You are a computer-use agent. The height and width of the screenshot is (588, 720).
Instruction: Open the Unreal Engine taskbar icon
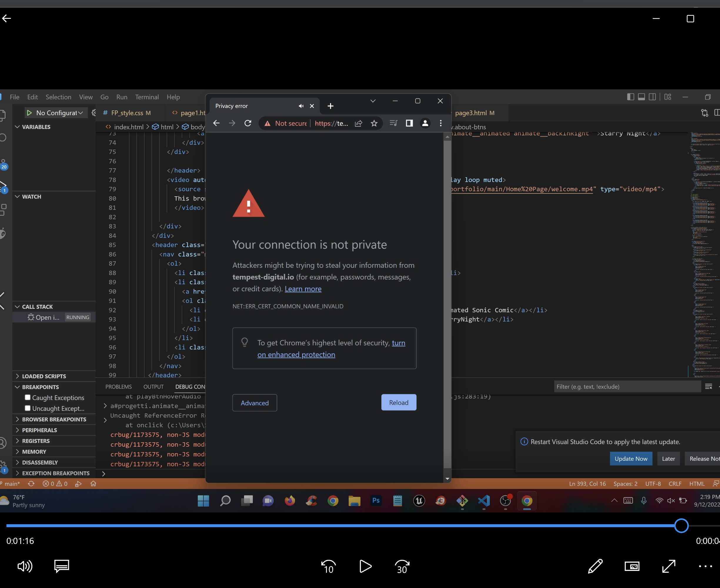[x=419, y=501]
